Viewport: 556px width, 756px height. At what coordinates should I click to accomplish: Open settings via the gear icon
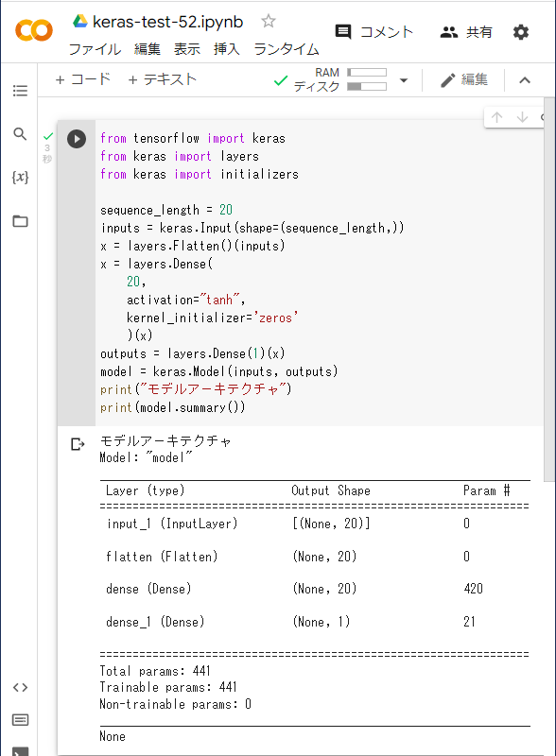point(521,32)
